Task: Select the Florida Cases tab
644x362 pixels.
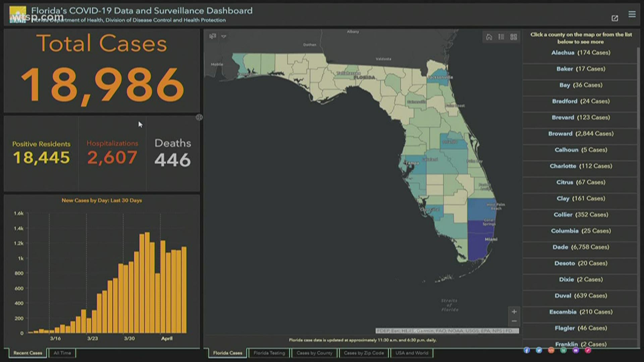Action: [x=227, y=353]
